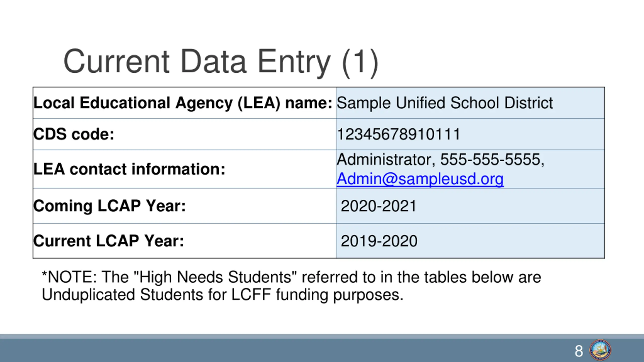Click the slide page number 8
This screenshot has width=644, height=362.
coord(579,351)
